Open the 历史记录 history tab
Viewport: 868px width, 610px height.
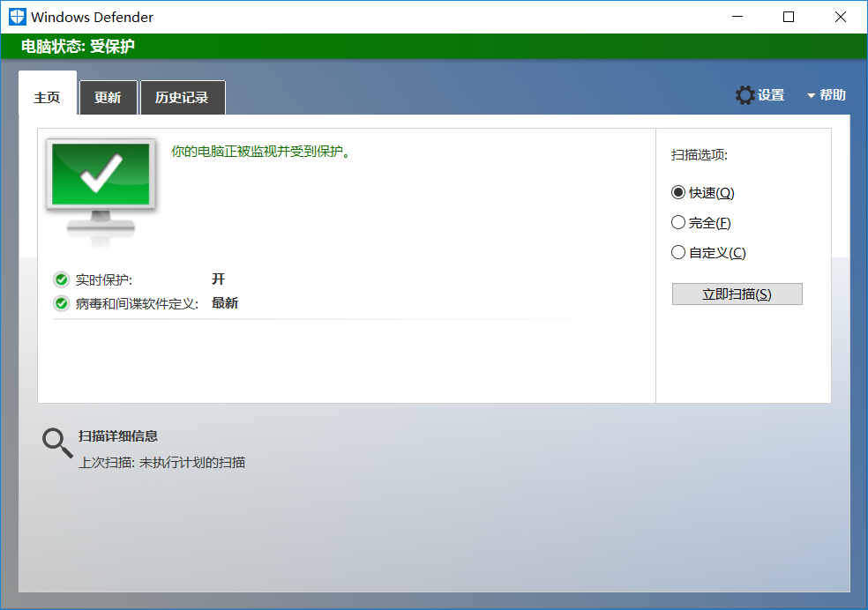click(x=182, y=98)
